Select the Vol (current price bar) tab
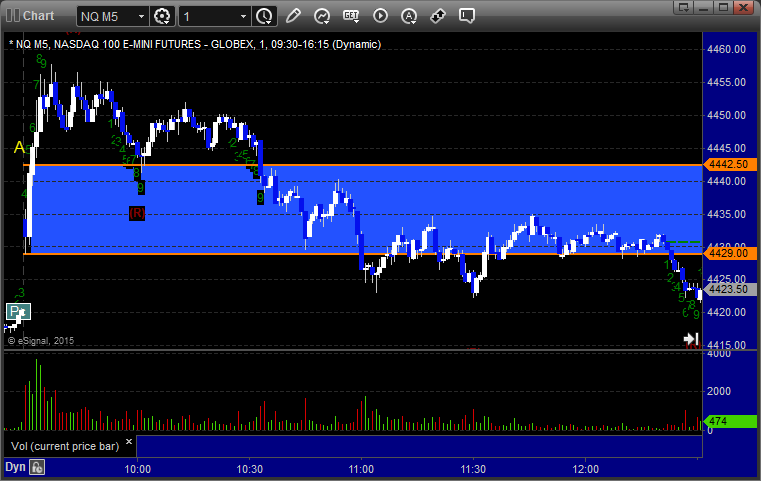Image resolution: width=761 pixels, height=481 pixels. click(65, 447)
